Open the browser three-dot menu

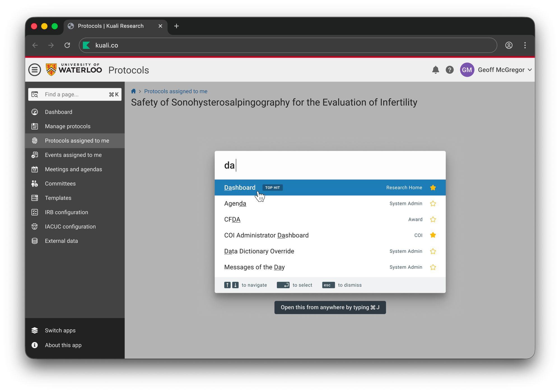[525, 45]
